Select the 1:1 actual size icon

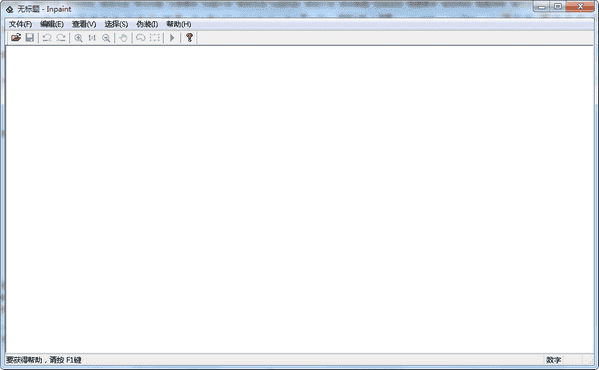[x=92, y=37]
